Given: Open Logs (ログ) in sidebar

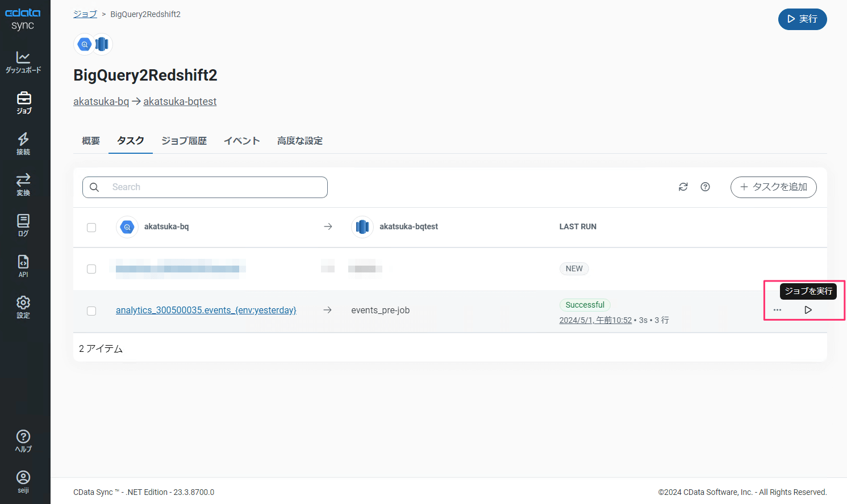Looking at the screenshot, I should click(23, 225).
